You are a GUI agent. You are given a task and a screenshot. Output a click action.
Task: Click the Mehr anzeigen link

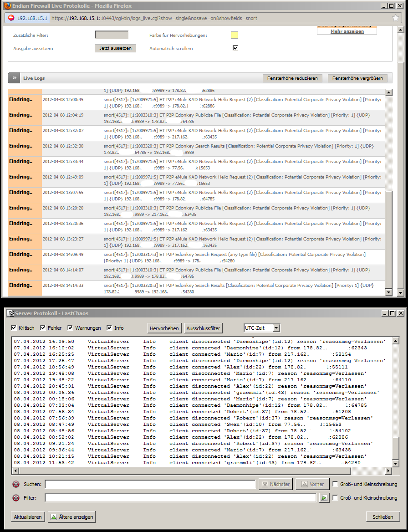[x=347, y=31]
